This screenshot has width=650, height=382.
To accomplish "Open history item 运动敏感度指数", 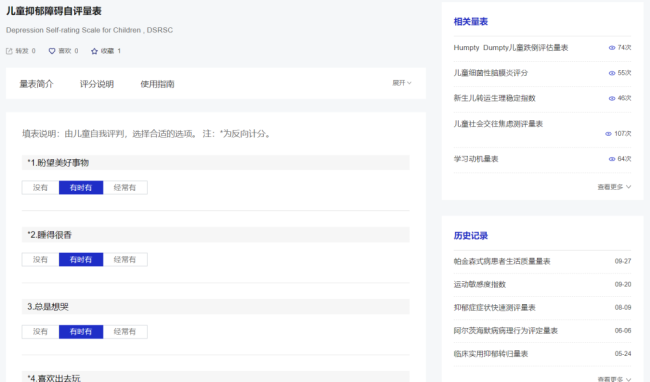I will pos(480,285).
